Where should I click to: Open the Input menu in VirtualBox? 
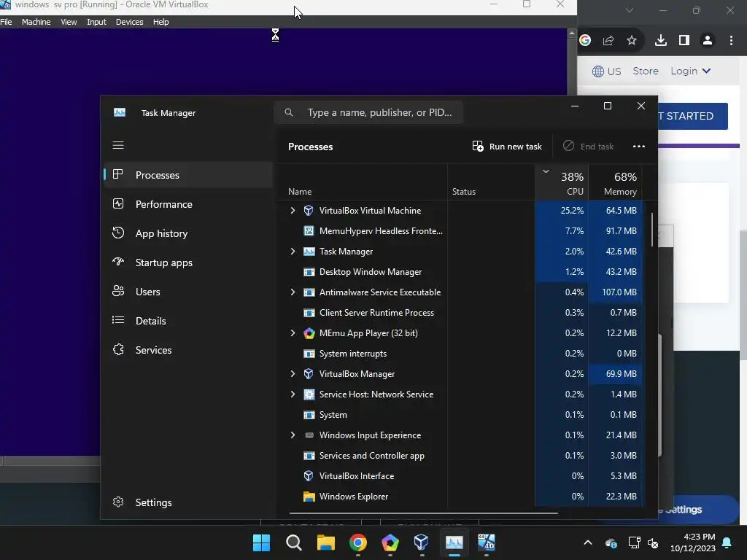coord(96,22)
